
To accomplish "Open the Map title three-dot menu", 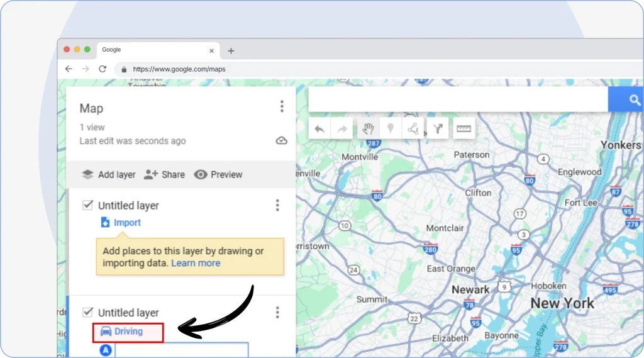I will tap(282, 106).
